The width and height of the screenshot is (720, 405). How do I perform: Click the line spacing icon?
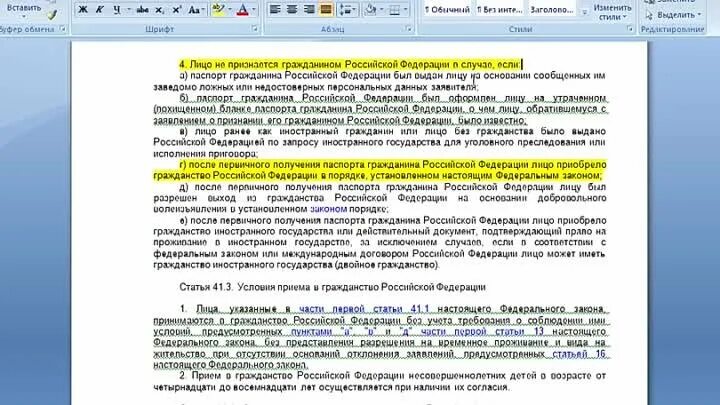coord(344,9)
